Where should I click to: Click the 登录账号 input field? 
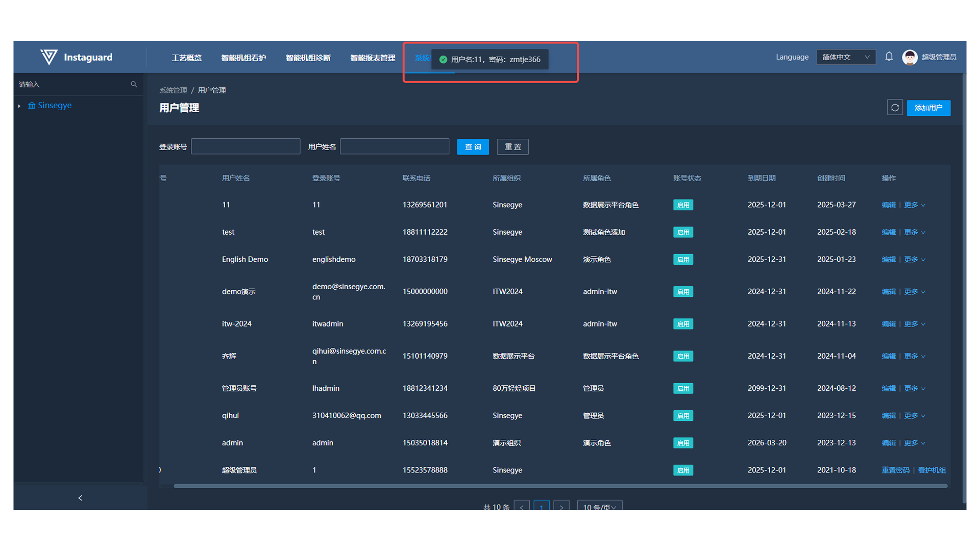pyautogui.click(x=246, y=147)
